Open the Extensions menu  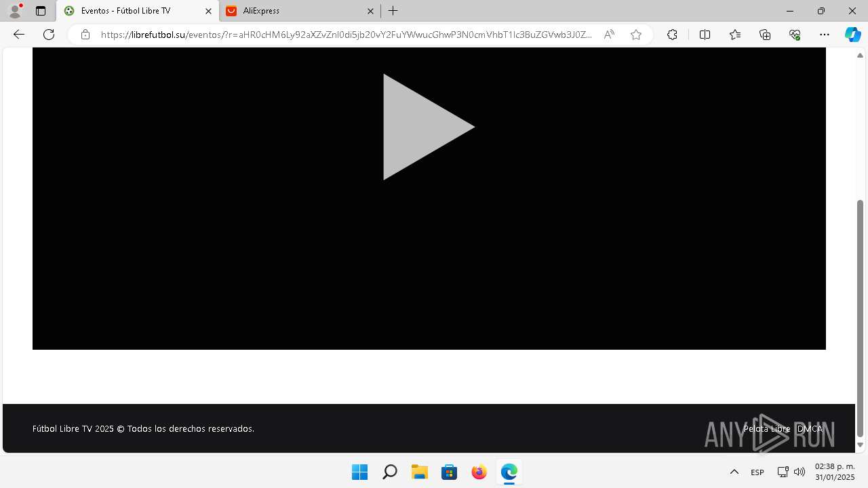point(672,35)
